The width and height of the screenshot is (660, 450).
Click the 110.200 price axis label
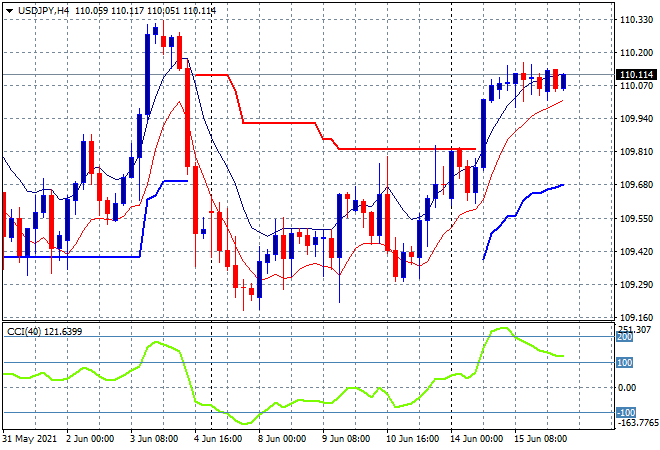point(636,53)
